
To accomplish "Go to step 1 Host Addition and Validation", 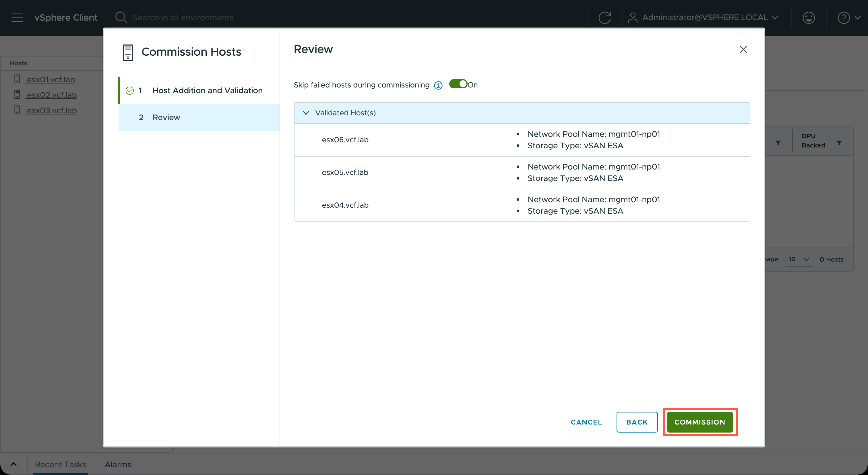I will (207, 91).
